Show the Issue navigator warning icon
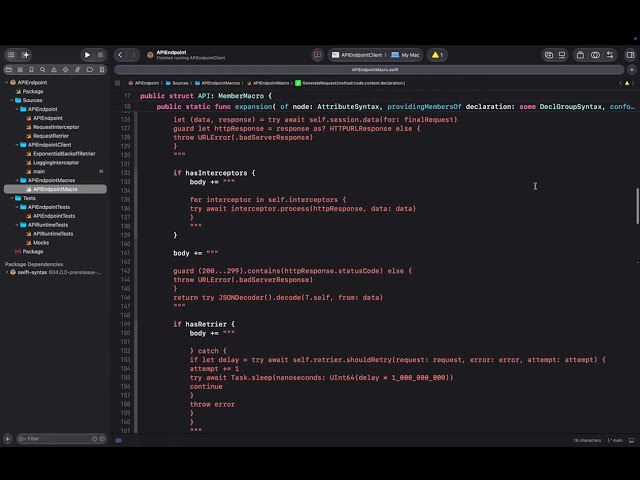The image size is (640, 480). click(54, 70)
